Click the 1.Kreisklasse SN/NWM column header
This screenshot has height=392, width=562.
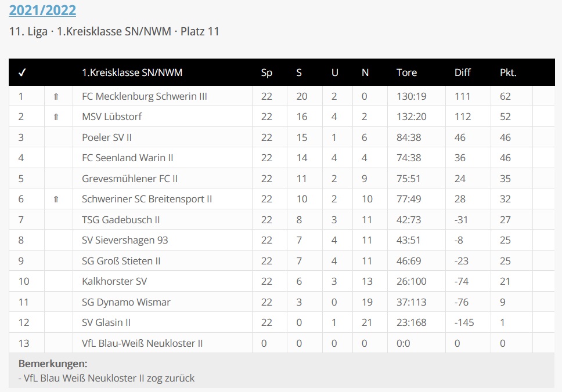(132, 72)
